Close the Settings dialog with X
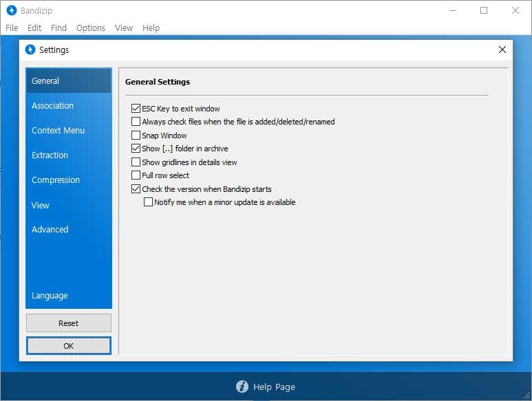The width and height of the screenshot is (532, 401). point(502,50)
